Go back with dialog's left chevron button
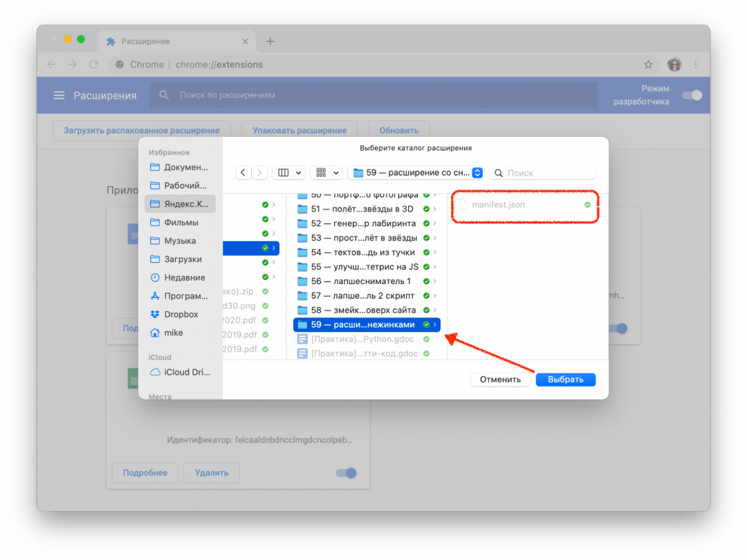The width and height of the screenshot is (747, 560). pyautogui.click(x=243, y=173)
